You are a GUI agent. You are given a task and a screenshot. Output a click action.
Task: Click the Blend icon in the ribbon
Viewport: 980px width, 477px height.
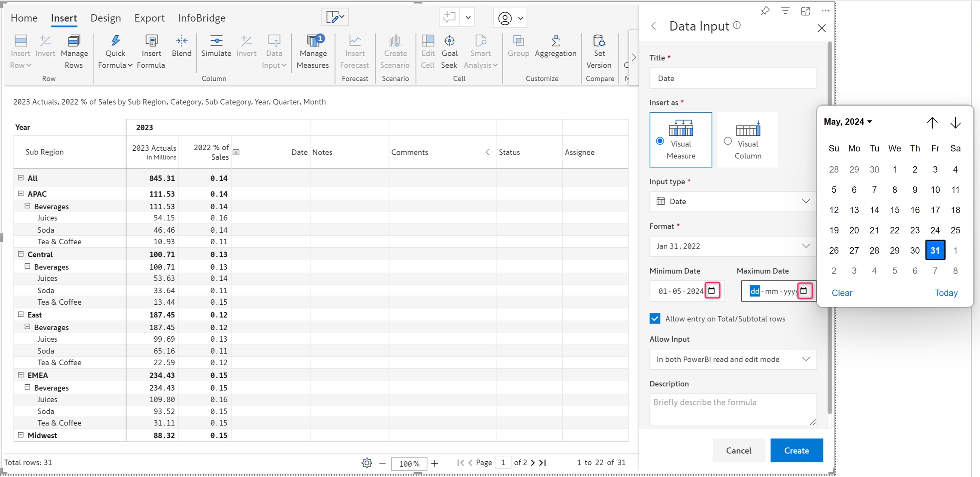(x=182, y=41)
